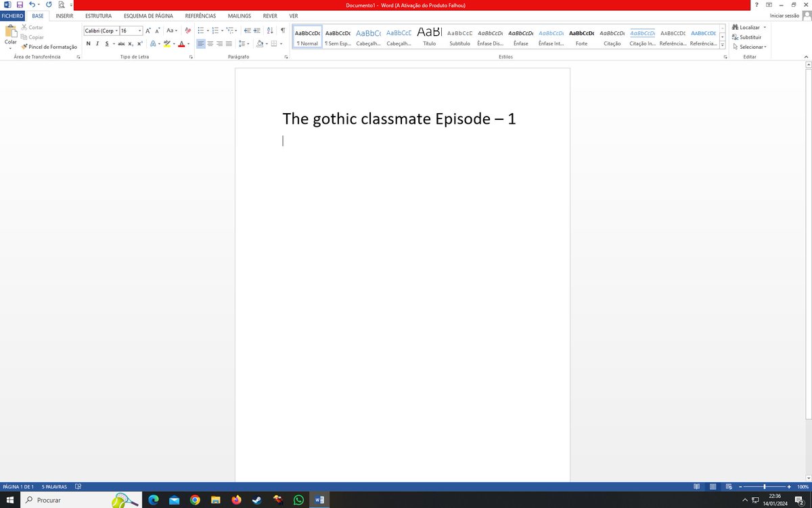Toggle show paragraph marks (¶)
This screenshot has width=812, height=508.
click(x=283, y=30)
